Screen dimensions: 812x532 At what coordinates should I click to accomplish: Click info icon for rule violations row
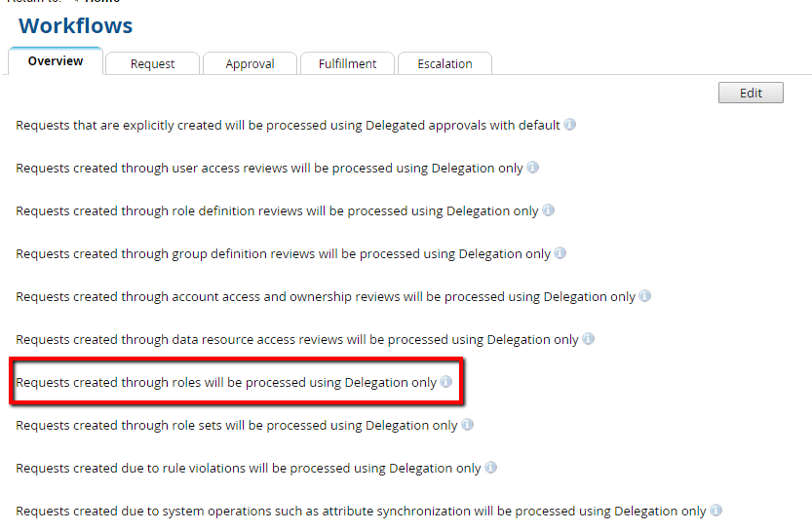(491, 468)
